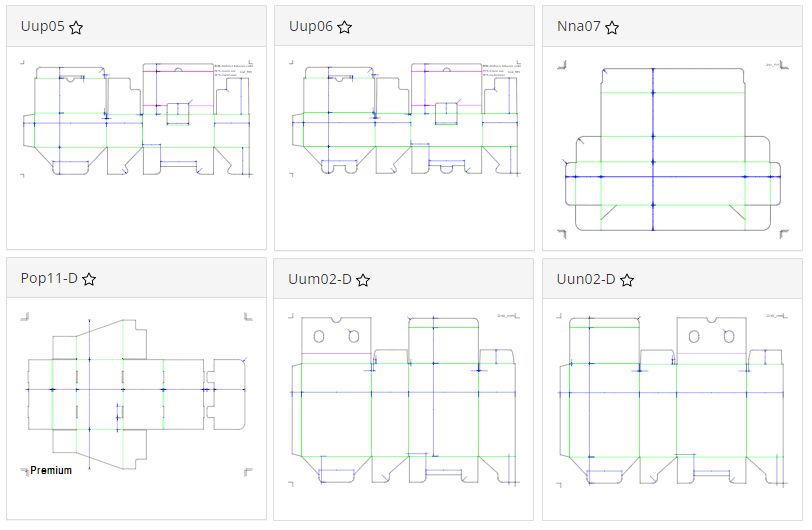Toggle the favorite star for Uun02-D
The height and width of the screenshot is (530, 812).
[627, 280]
